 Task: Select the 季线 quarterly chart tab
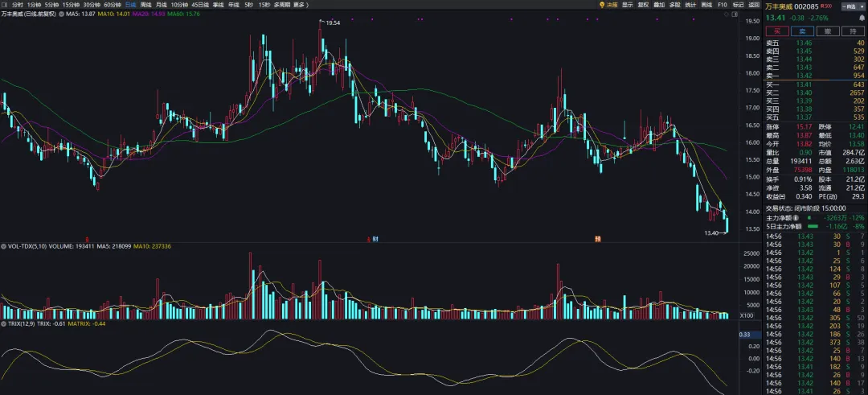click(x=218, y=5)
